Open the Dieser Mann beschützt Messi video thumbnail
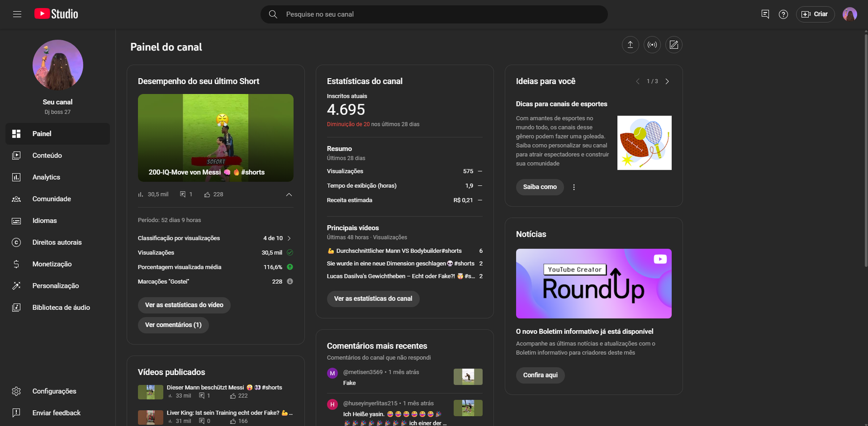 [150, 392]
